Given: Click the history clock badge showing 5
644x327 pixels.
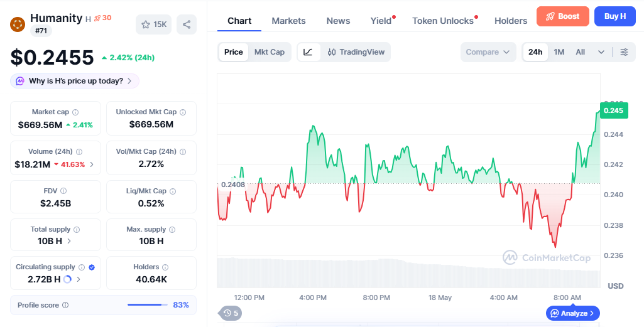Looking at the screenshot, I should 231,313.
